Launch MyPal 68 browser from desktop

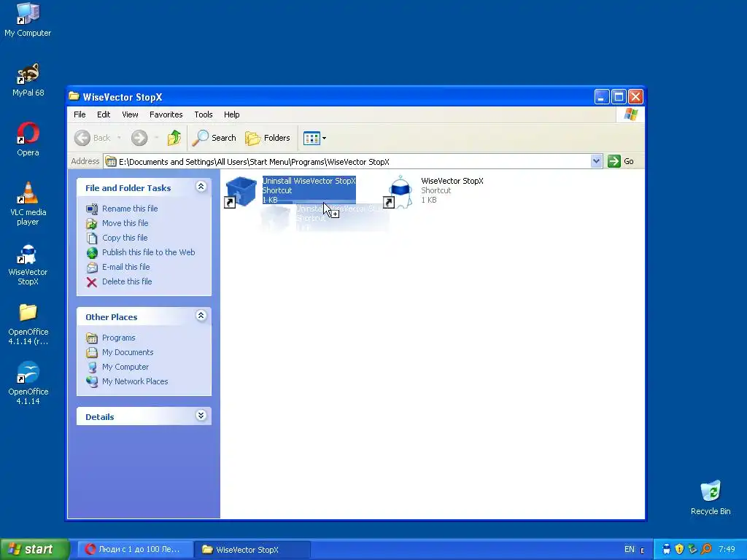tap(28, 80)
